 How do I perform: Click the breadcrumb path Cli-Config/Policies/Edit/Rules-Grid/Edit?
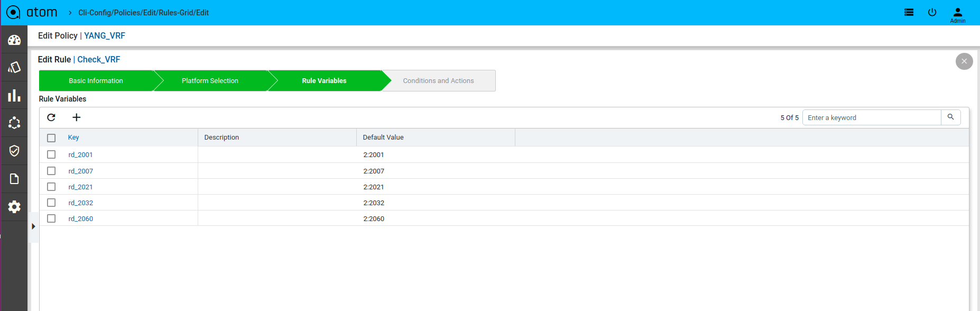click(144, 13)
